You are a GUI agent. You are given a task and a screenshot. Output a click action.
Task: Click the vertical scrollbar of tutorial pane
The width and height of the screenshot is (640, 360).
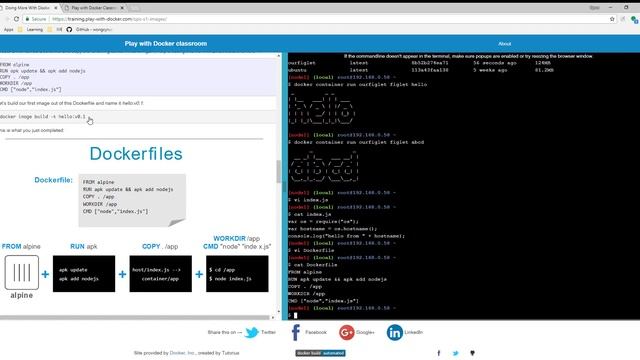coord(279,171)
